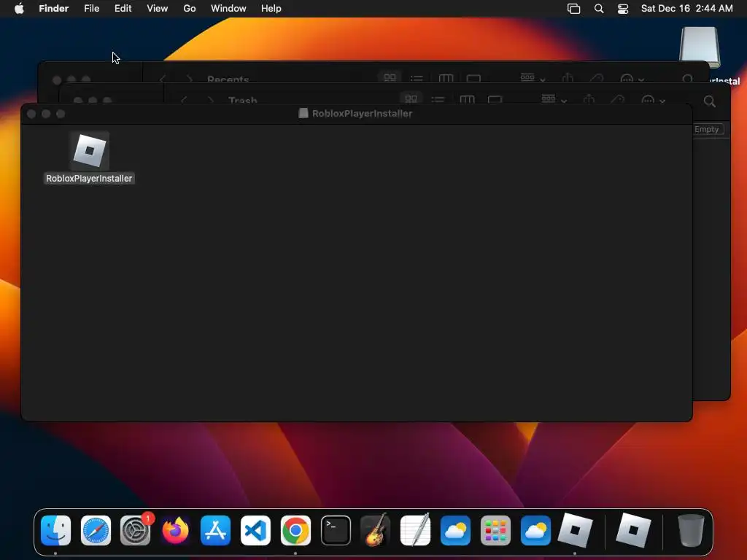Switch Trash window to icon view
The image size is (747, 560).
411,99
